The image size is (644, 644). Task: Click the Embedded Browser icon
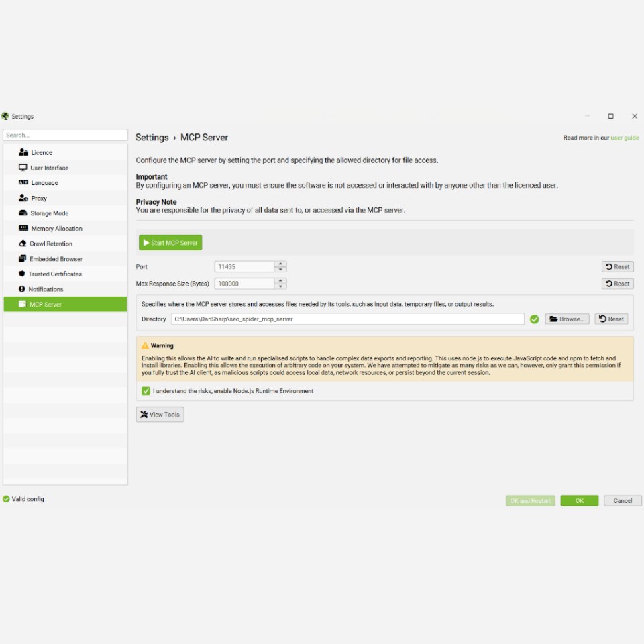pyautogui.click(x=22, y=258)
